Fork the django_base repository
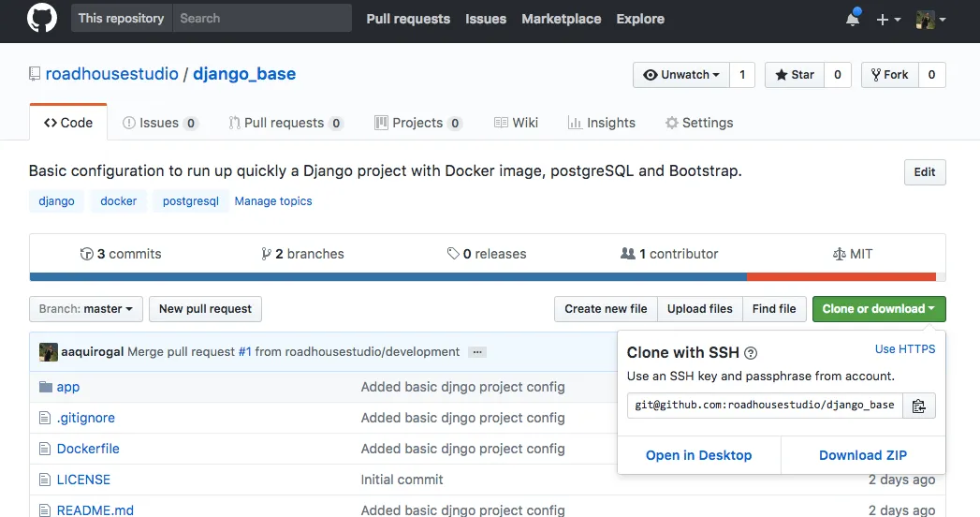The width and height of the screenshot is (980, 517). point(889,75)
